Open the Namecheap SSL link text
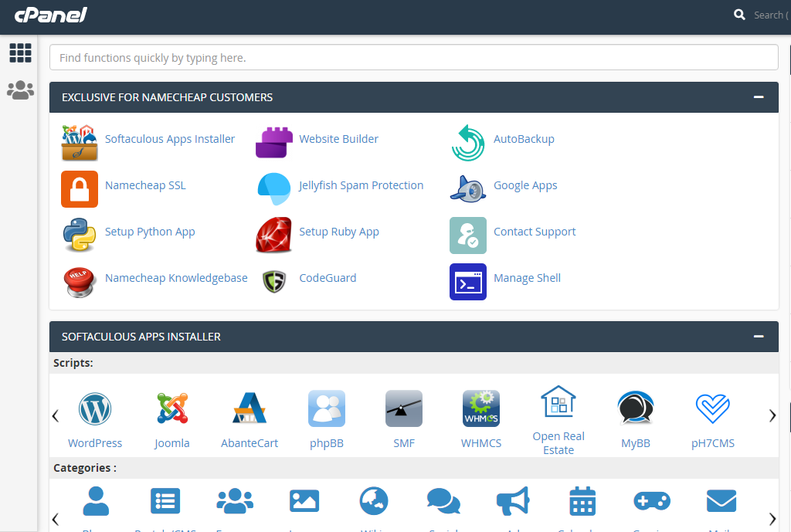791x532 pixels. pos(145,185)
